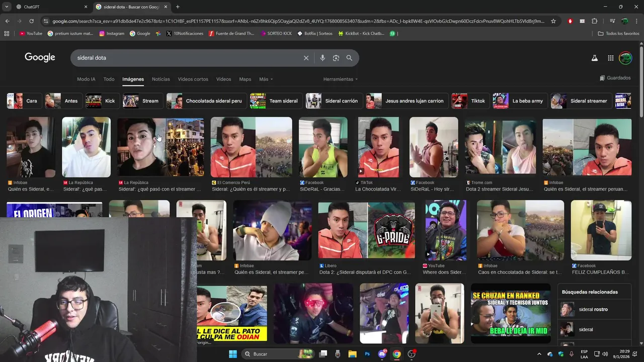Open Google Labs flask icon

point(594,58)
